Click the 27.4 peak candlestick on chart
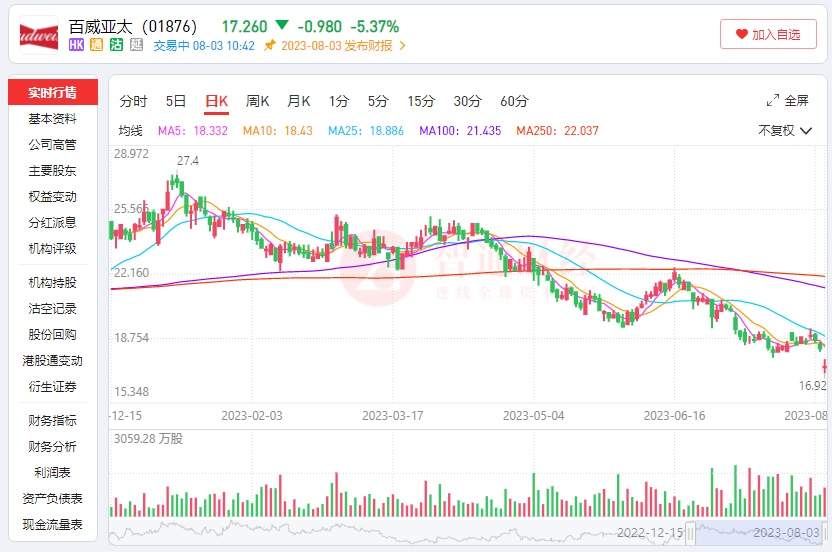 pos(175,181)
